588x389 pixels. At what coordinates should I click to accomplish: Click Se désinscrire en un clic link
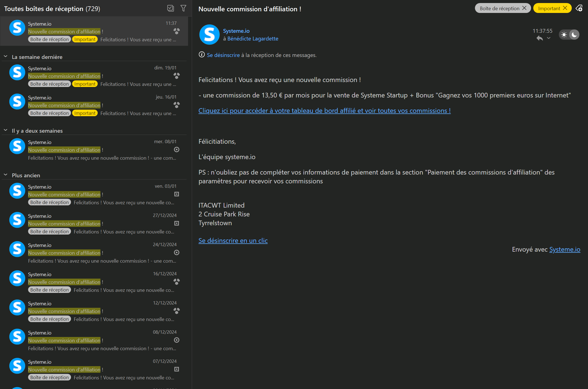coord(233,241)
